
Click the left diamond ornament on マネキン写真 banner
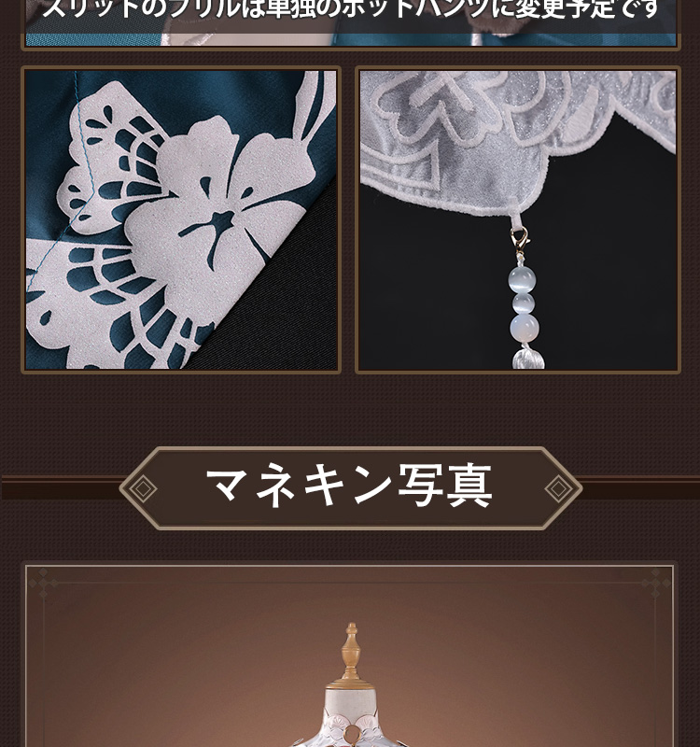click(143, 488)
